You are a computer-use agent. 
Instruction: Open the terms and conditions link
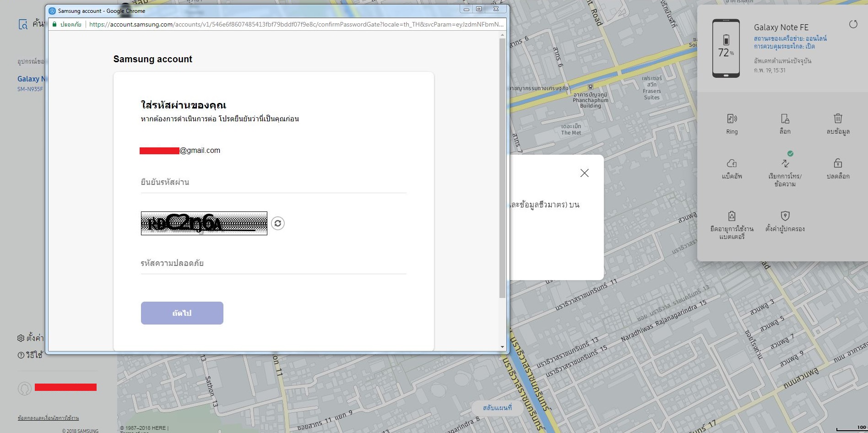tap(48, 418)
